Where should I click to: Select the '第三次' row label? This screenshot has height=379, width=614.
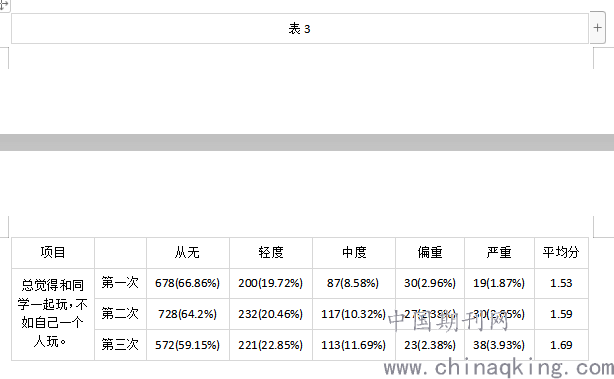coord(120,345)
